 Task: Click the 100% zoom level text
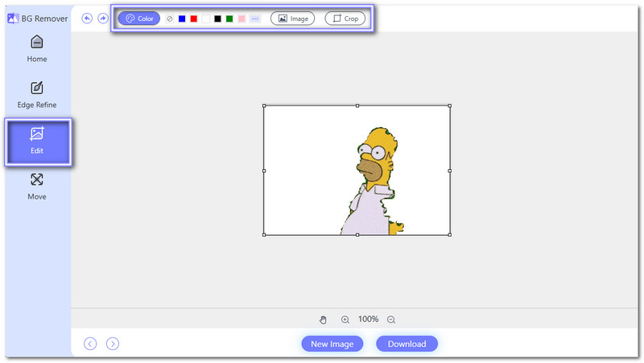[369, 319]
